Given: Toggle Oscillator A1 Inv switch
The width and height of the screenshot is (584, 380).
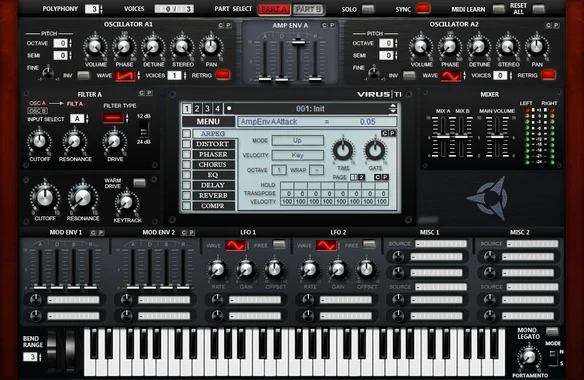Looking at the screenshot, I should pos(83,75).
